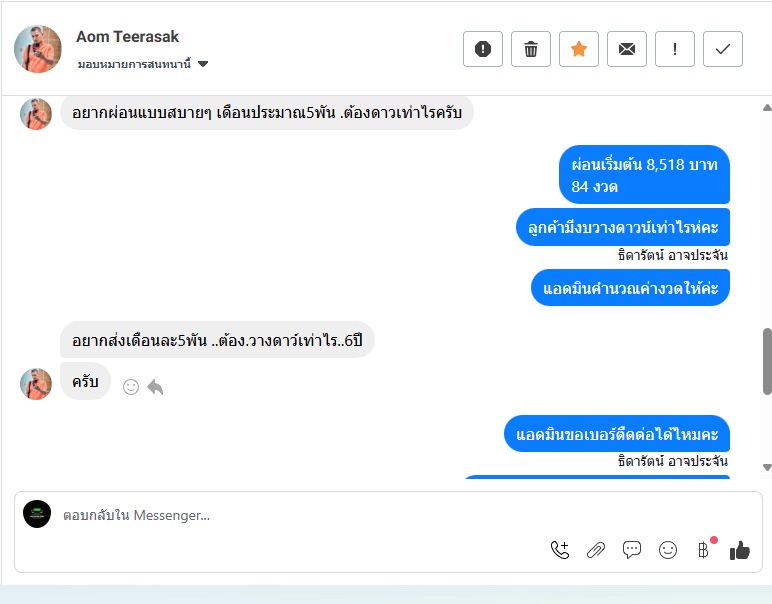Attach a file using paperclip icon
Image resolution: width=772 pixels, height=604 pixels.
coord(596,549)
